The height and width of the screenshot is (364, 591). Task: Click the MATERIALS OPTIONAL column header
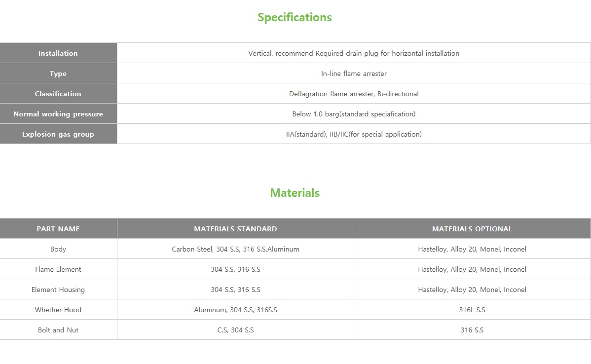point(472,229)
